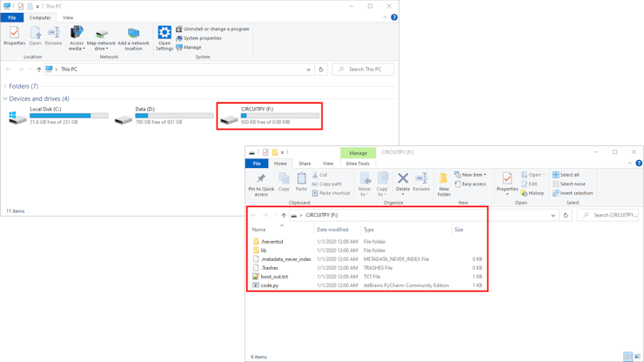Click Invert selection
The image size is (644, 362).
(x=573, y=193)
